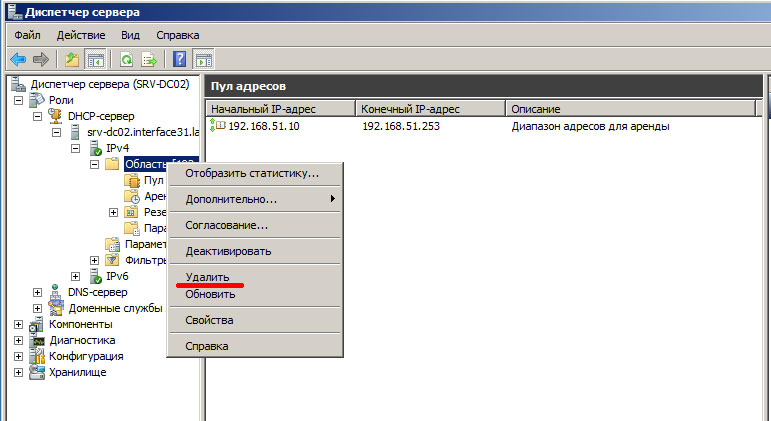Sort by Конечный IP-адрес column header
771x421 pixels.
click(431, 109)
